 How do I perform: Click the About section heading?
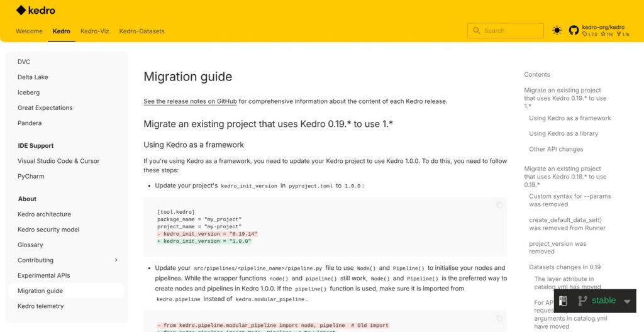[x=27, y=199]
